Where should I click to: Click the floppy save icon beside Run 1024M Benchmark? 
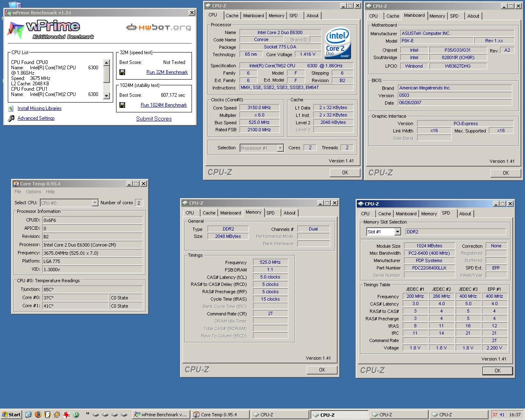122,105
